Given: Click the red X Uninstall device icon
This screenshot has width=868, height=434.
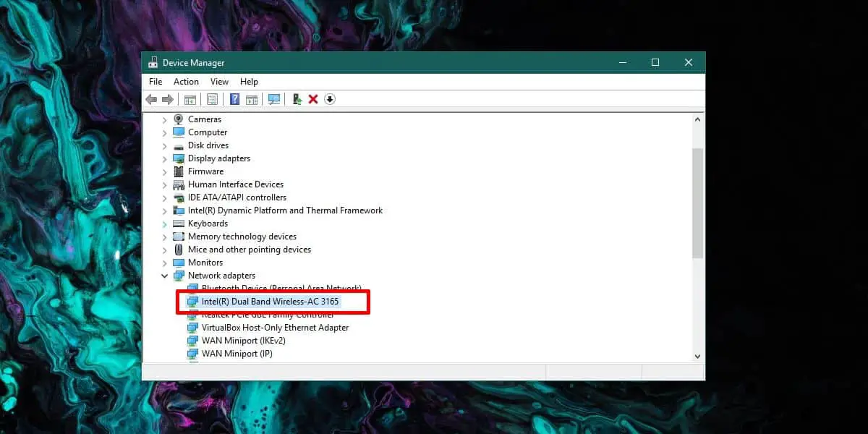Looking at the screenshot, I should pos(313,99).
